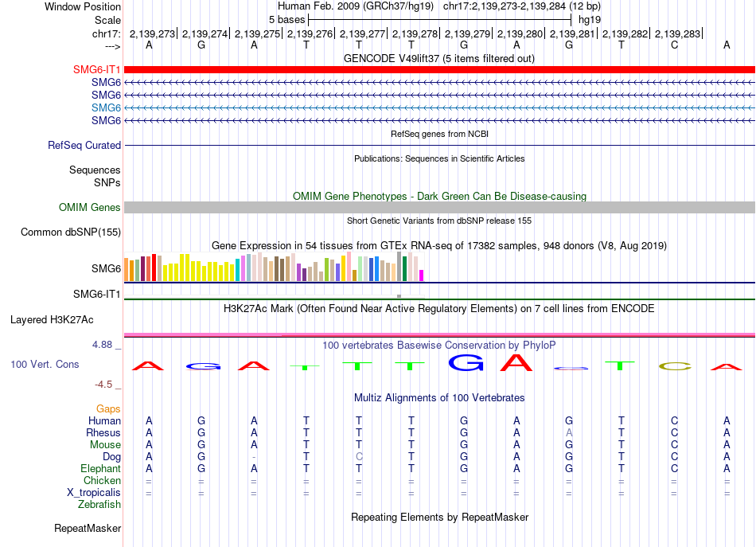
Task: Click the Layered H3K27Ac label
Action: (x=52, y=320)
